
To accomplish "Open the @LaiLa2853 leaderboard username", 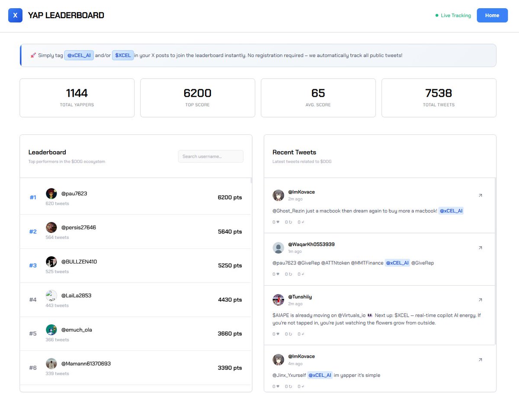I will coord(76,296).
